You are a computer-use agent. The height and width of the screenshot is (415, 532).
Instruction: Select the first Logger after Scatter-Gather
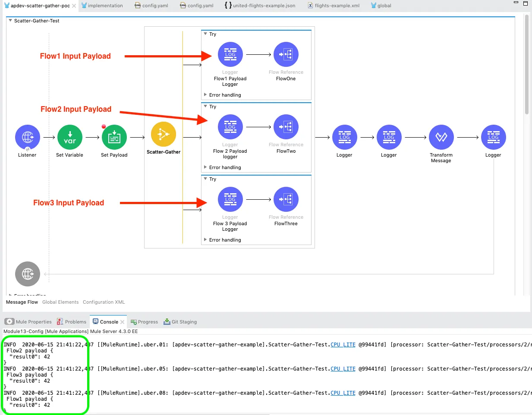click(x=345, y=137)
